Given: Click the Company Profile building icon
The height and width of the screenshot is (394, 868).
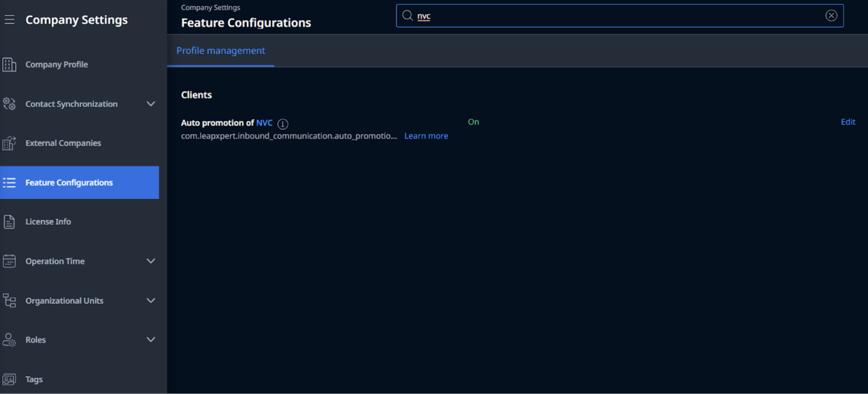Looking at the screenshot, I should point(9,64).
